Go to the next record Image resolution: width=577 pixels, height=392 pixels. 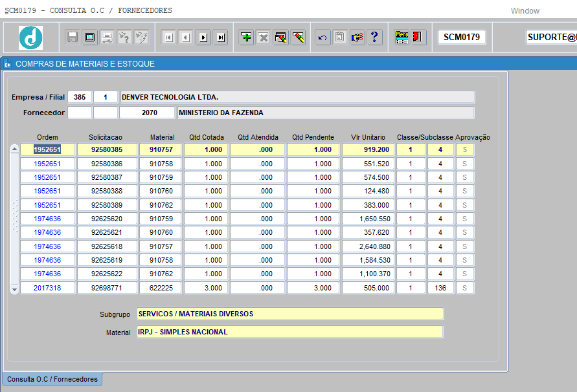coord(203,38)
